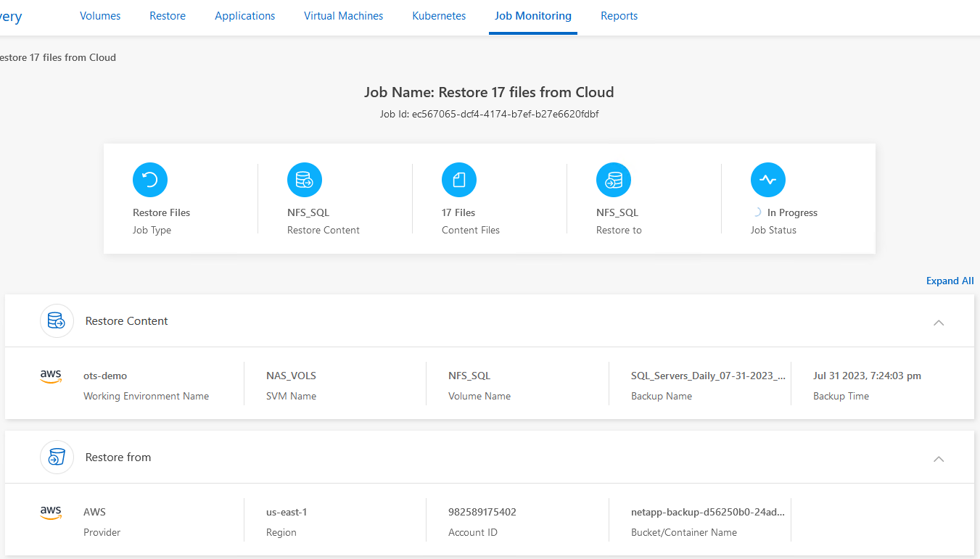Screen dimensions: 980x559
Task: Open the Volumes tab
Action: 100,16
